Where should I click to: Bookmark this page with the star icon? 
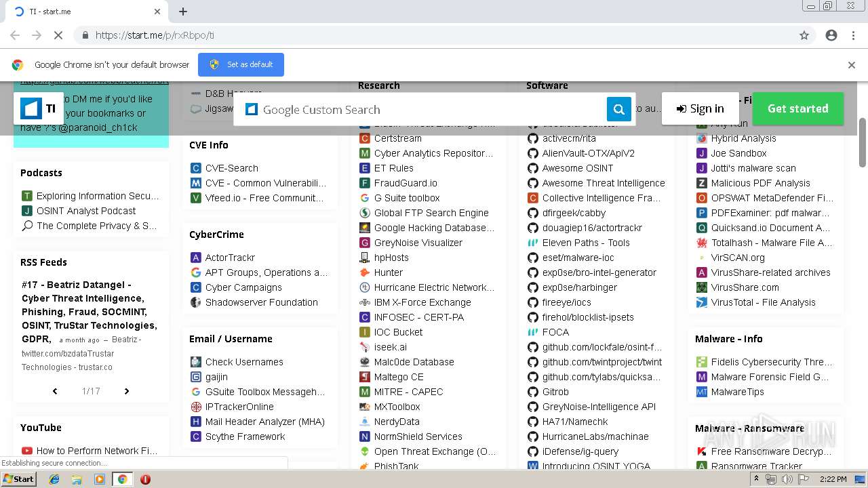(x=804, y=35)
